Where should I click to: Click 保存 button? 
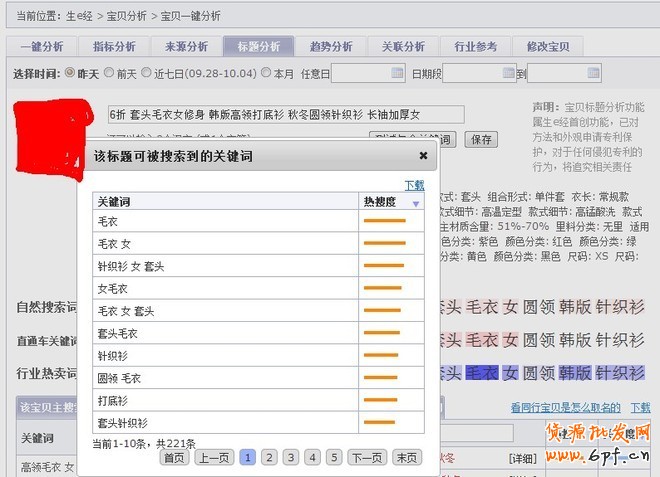[481, 139]
